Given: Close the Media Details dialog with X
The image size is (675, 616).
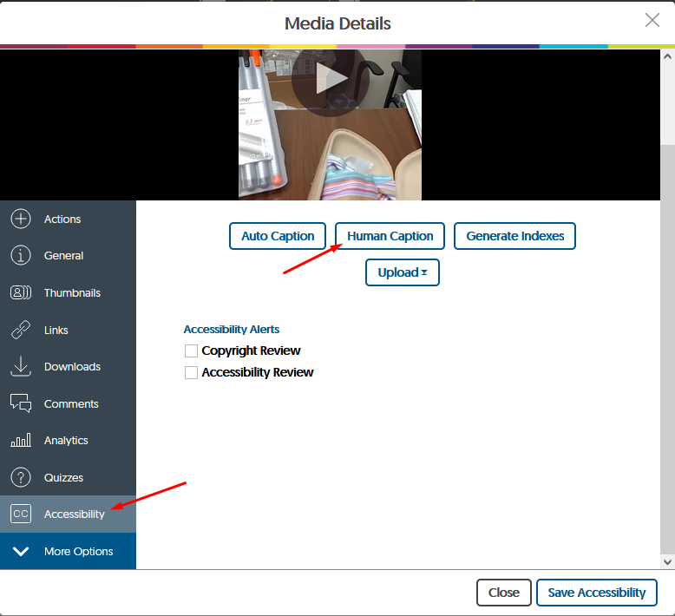Looking at the screenshot, I should pos(652,21).
